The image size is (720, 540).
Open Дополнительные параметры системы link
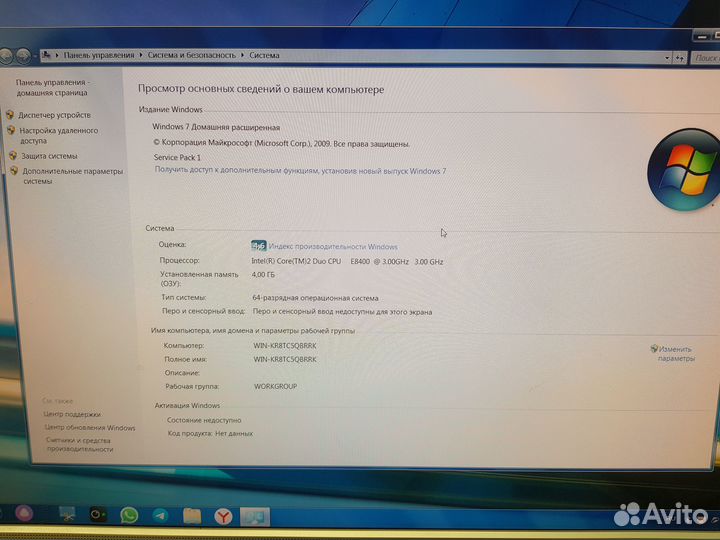coord(73,176)
